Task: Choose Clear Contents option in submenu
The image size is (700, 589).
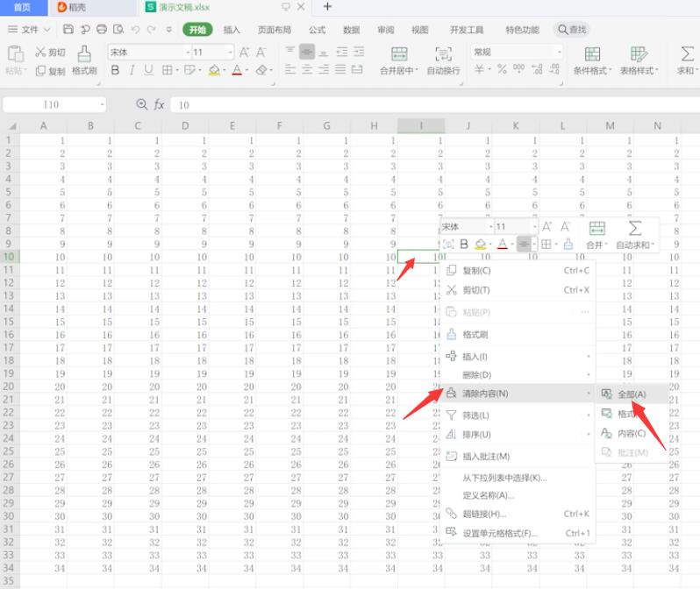Action: [632, 433]
